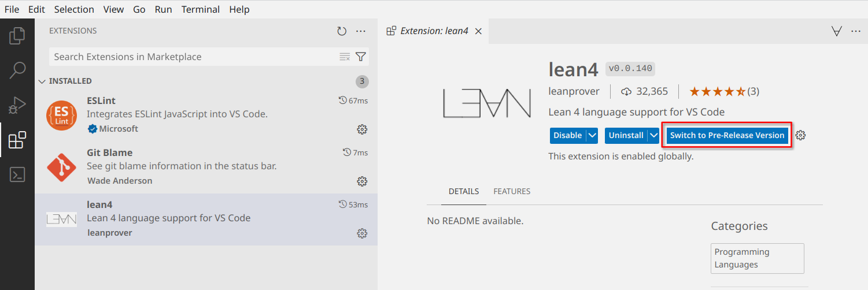Click 'This extension is enabled globally.' text
This screenshot has width=868, height=290.
(620, 157)
